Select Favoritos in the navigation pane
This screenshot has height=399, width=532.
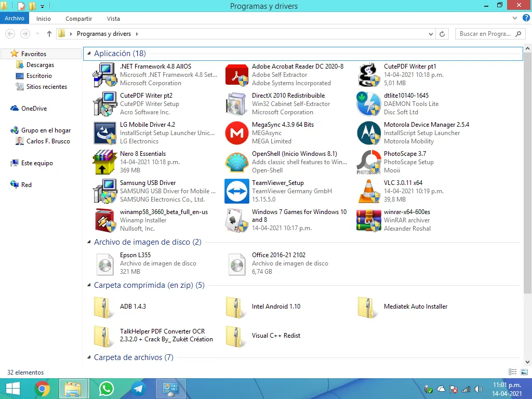coord(34,54)
